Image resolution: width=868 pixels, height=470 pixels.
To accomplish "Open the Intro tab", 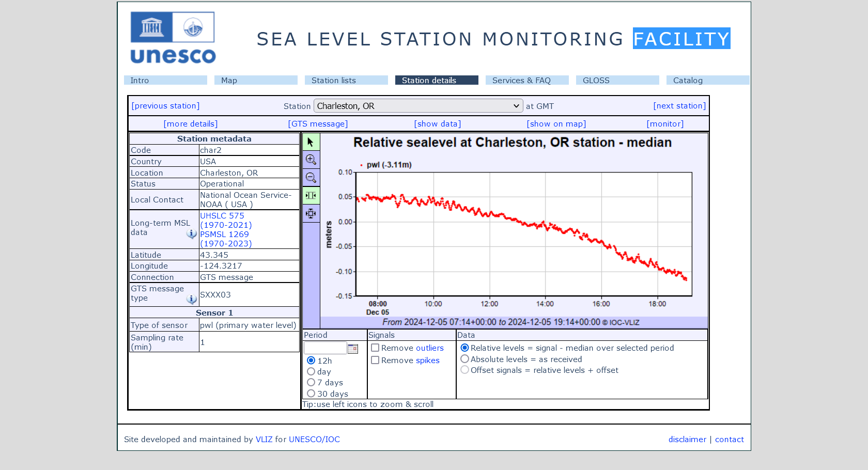I will 165,80.
